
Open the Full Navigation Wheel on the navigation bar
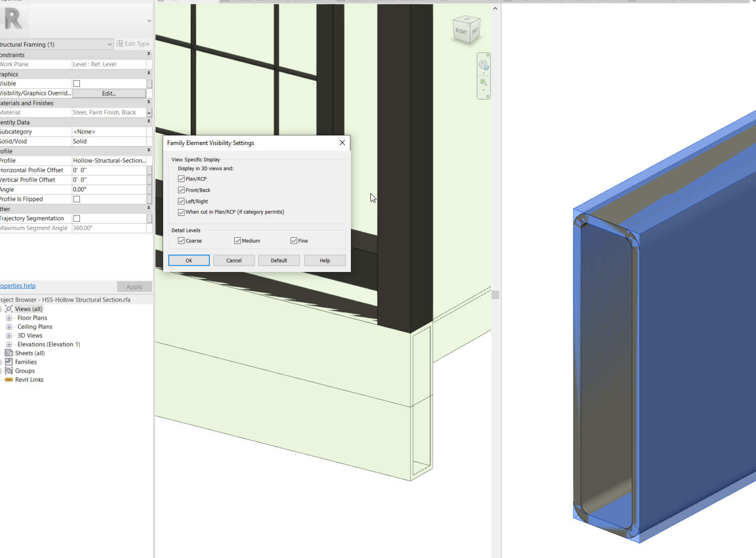[x=483, y=64]
